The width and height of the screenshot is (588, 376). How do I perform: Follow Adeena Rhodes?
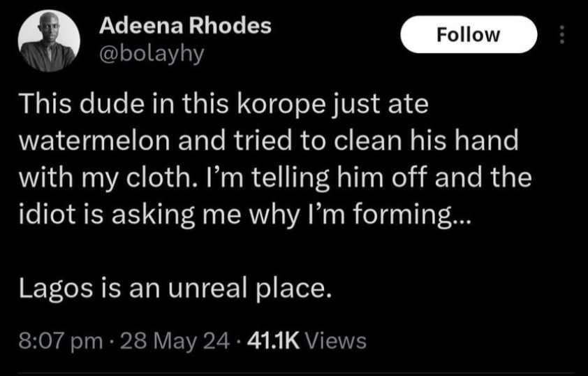(x=468, y=34)
